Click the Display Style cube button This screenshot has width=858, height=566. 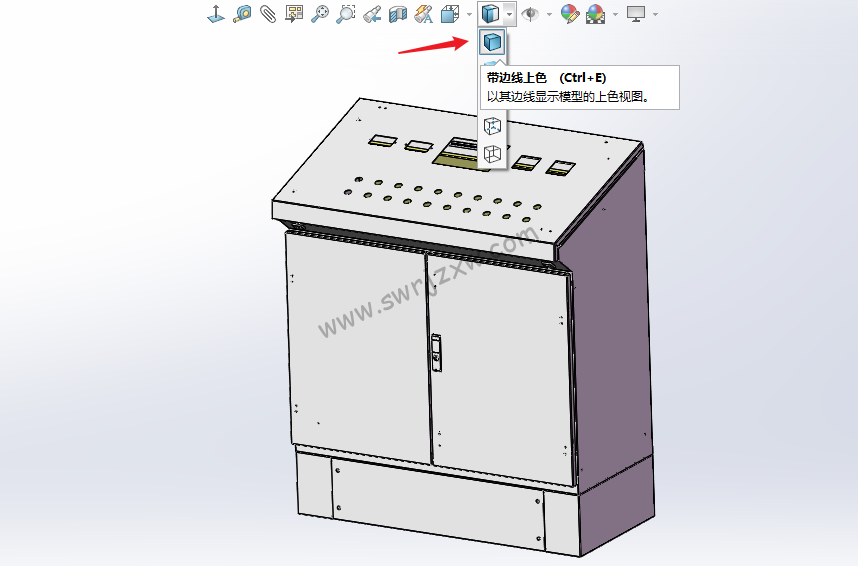pos(490,14)
